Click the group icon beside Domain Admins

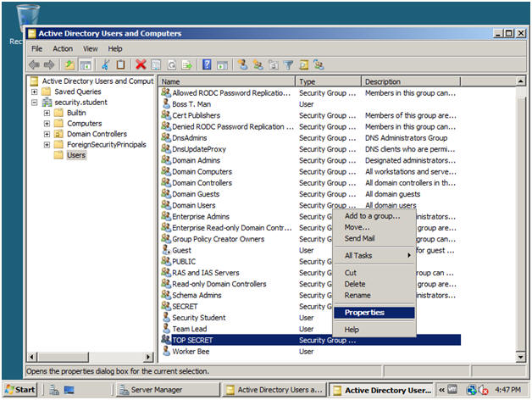tap(166, 159)
